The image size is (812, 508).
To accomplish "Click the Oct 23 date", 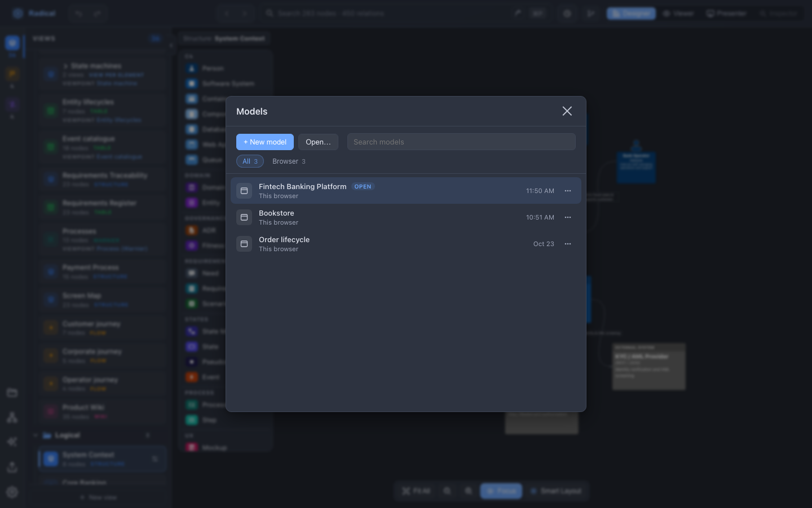I will (544, 244).
